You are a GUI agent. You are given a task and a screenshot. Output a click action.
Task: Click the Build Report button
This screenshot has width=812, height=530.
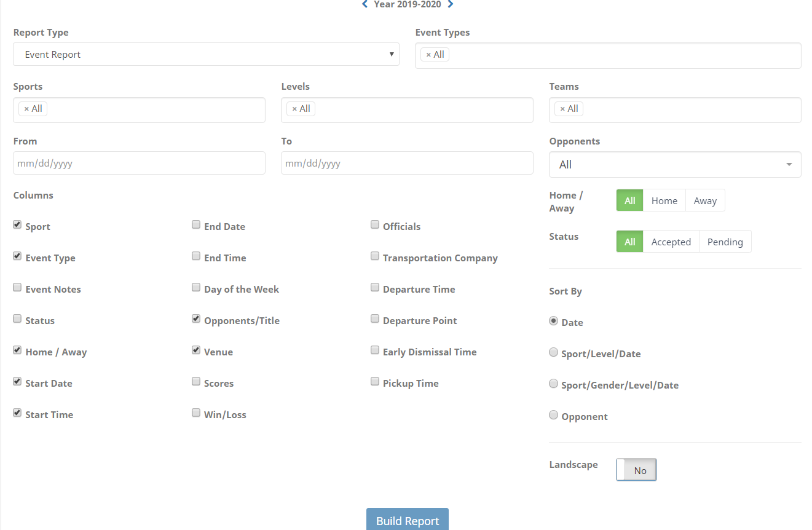tap(407, 520)
